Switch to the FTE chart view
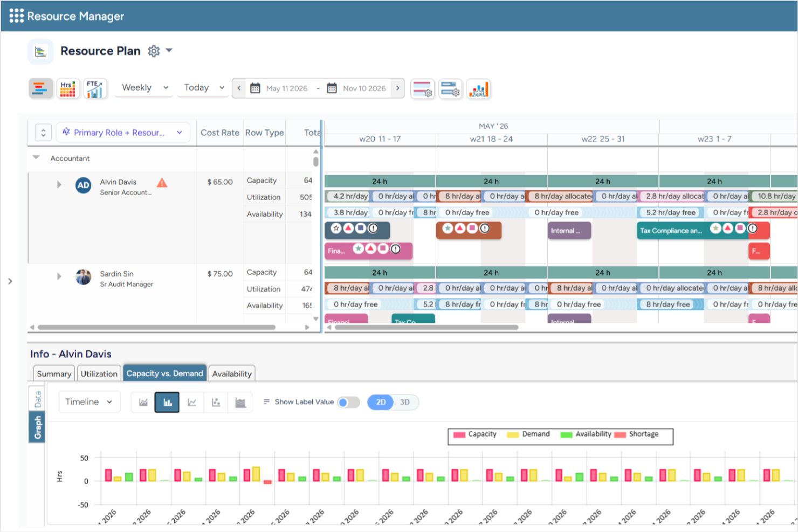Screen dimensions: 798x532 [x=95, y=88]
